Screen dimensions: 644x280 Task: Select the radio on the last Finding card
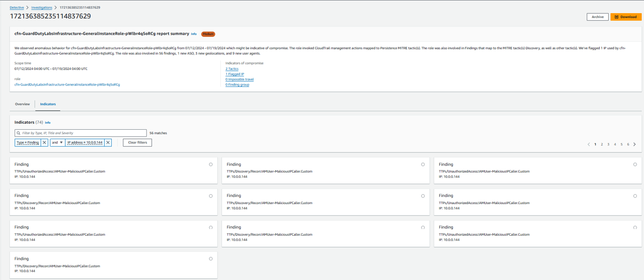pyautogui.click(x=211, y=259)
